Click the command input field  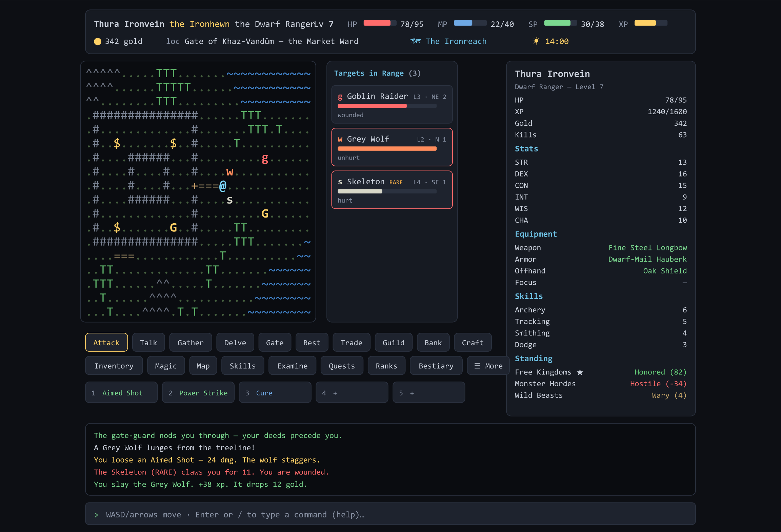pyautogui.click(x=390, y=514)
